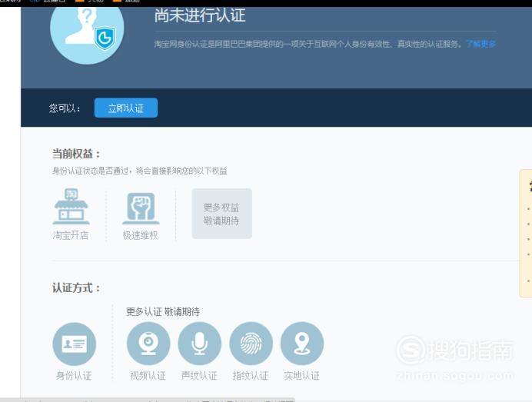The width and height of the screenshot is (532, 402).
Task: Click the 极速维权 label
Action: click(141, 235)
